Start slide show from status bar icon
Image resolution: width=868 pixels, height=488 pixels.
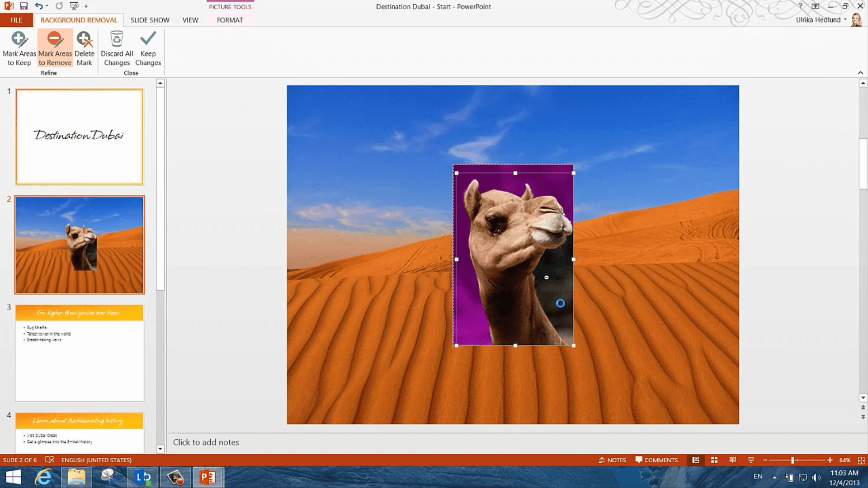click(751, 460)
